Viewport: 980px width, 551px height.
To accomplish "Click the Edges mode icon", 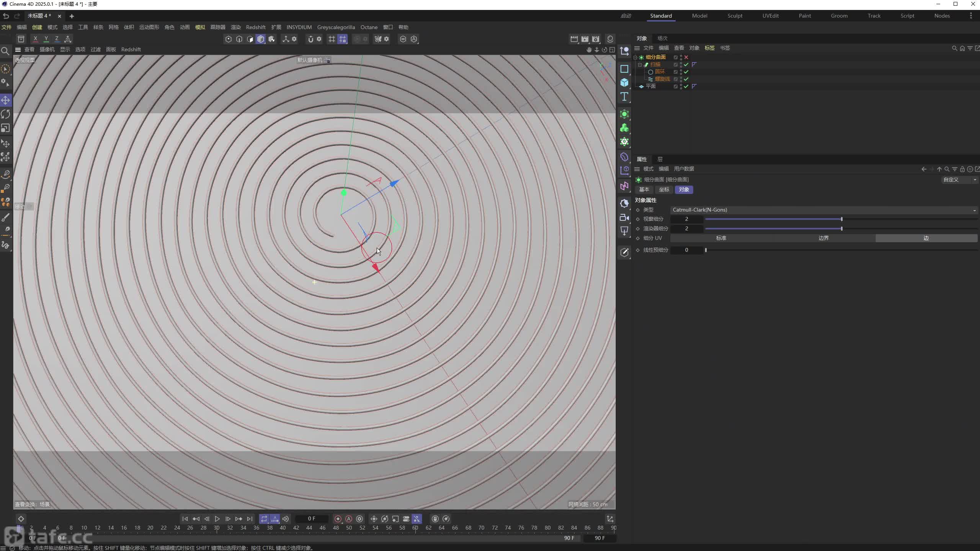I will [x=239, y=39].
